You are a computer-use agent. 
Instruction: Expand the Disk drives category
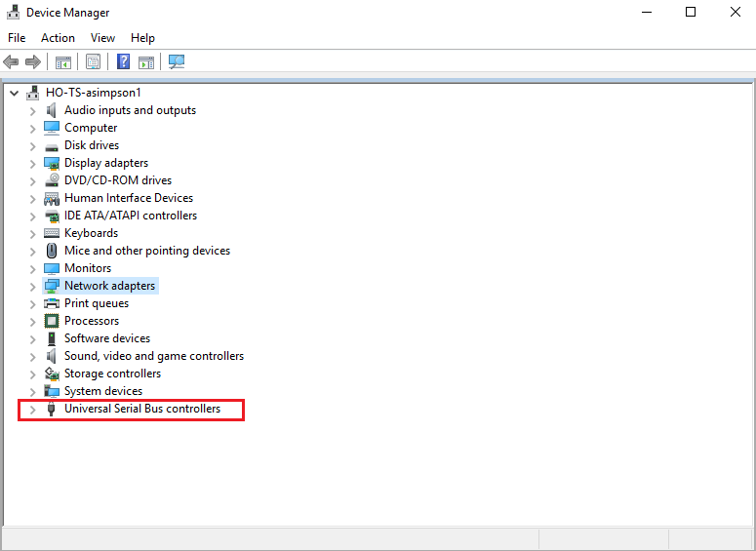pos(32,146)
